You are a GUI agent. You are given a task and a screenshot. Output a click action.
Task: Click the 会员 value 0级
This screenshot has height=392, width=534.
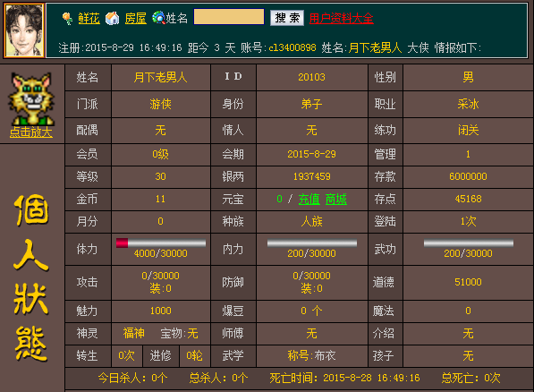[x=160, y=155]
